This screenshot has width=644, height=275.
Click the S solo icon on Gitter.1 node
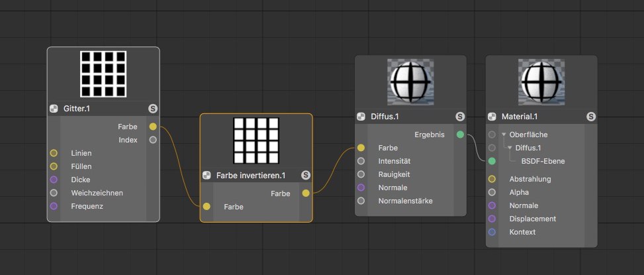pos(153,109)
